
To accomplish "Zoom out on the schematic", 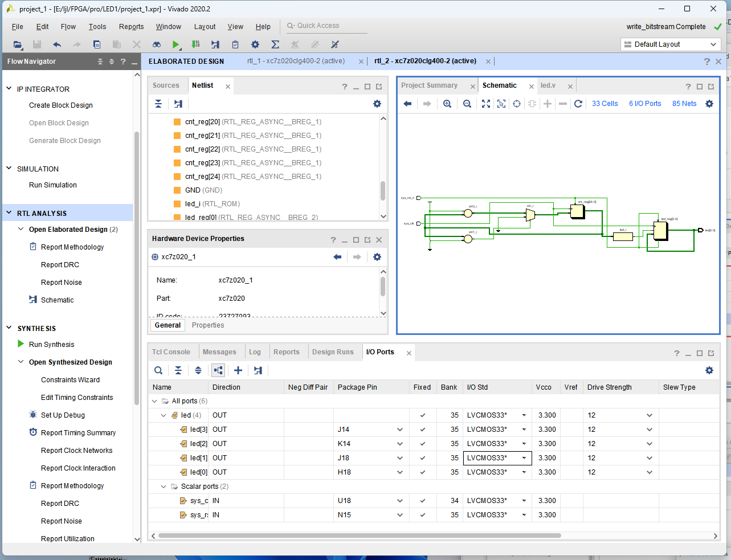I will click(x=467, y=104).
